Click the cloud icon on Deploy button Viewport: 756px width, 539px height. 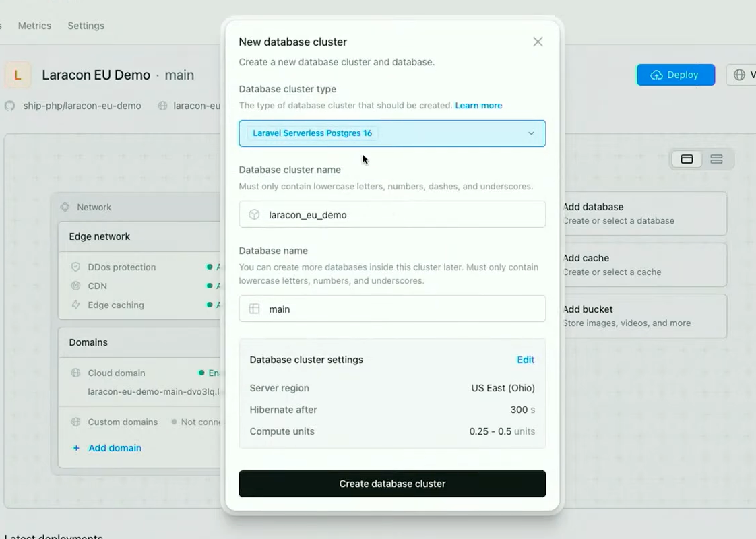[x=656, y=75]
